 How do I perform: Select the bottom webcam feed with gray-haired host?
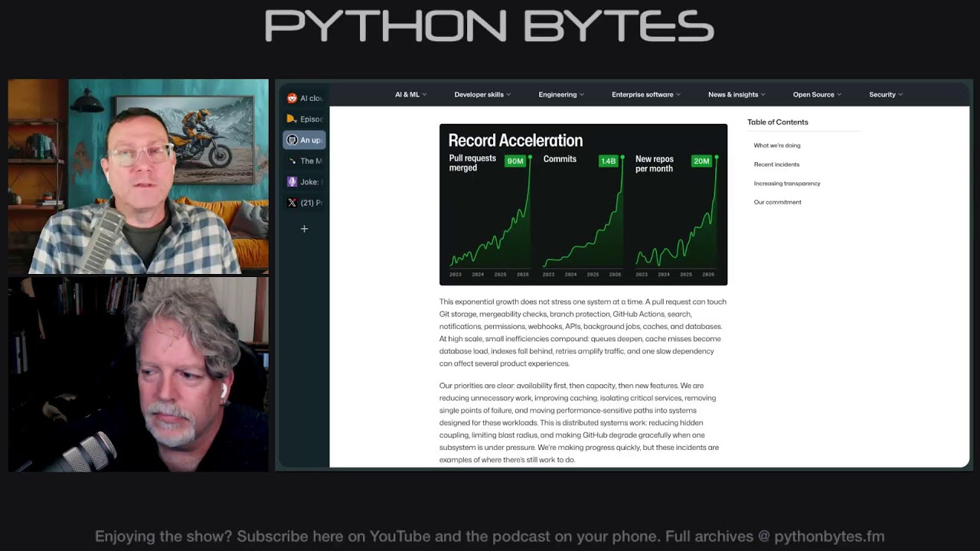139,374
